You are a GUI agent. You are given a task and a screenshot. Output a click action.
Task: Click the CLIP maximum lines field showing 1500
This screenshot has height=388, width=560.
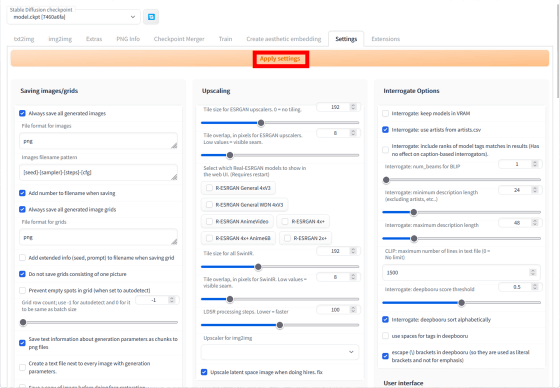point(461,273)
